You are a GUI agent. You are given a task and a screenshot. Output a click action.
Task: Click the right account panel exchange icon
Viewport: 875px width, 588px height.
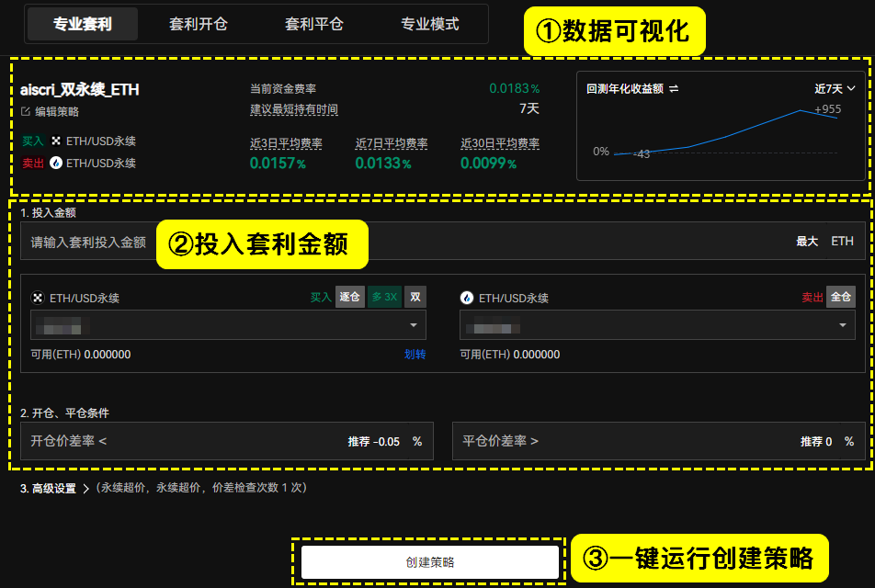(467, 298)
